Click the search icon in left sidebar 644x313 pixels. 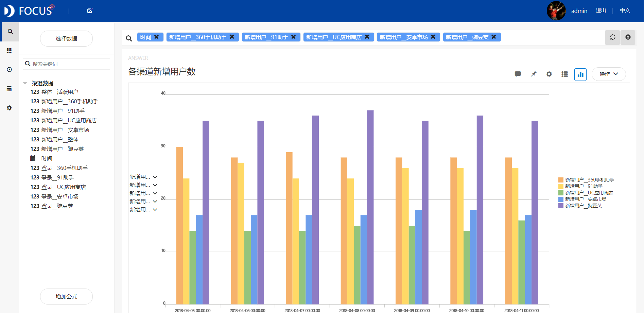pyautogui.click(x=10, y=32)
